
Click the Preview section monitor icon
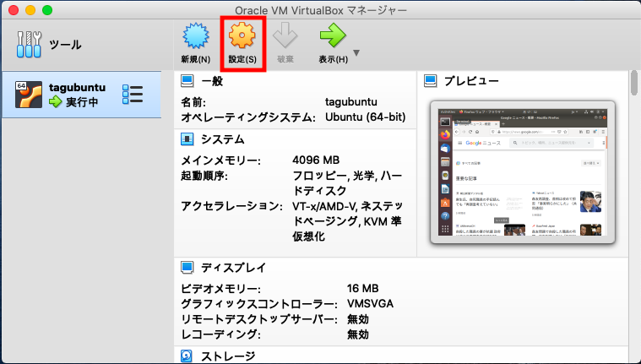[x=430, y=80]
